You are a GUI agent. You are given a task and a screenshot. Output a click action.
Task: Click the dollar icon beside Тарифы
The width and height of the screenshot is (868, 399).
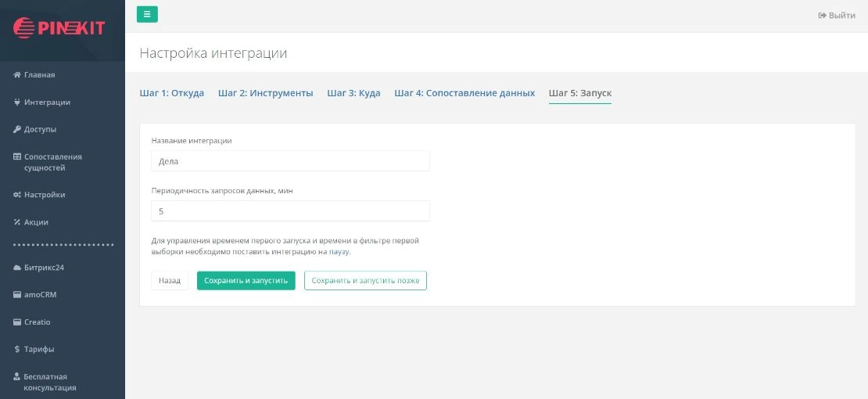pos(17,349)
